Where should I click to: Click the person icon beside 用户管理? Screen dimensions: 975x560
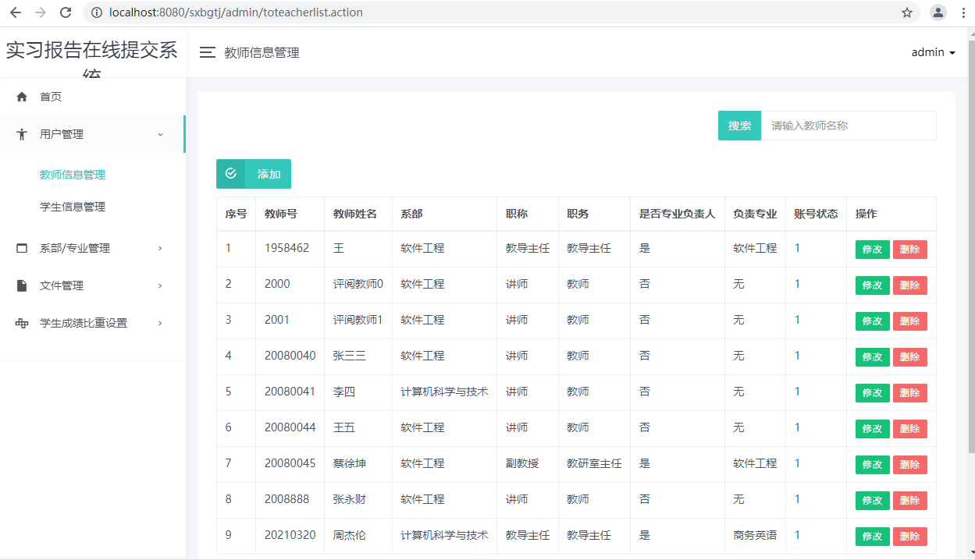coord(22,134)
